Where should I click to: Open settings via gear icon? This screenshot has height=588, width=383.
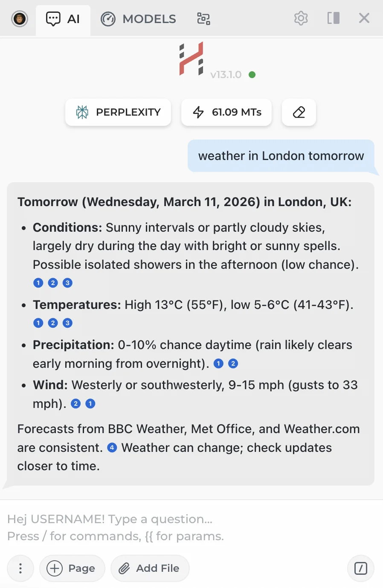tap(301, 18)
